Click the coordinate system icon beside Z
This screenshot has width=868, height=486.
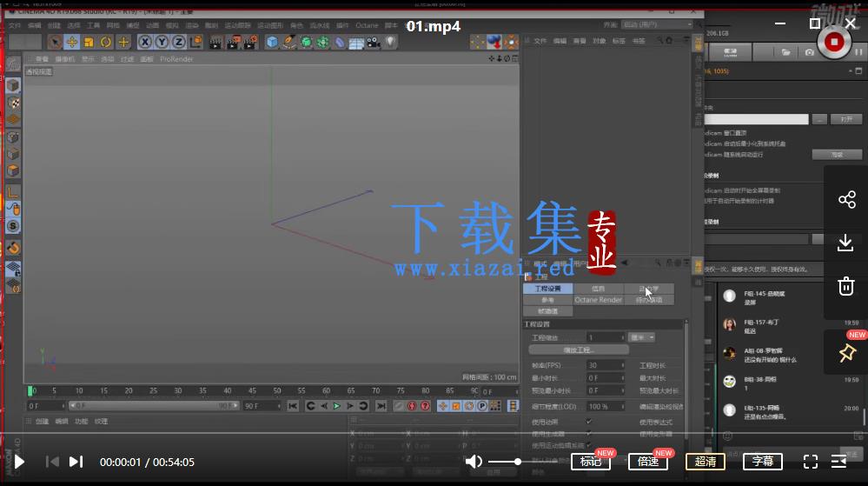click(196, 42)
